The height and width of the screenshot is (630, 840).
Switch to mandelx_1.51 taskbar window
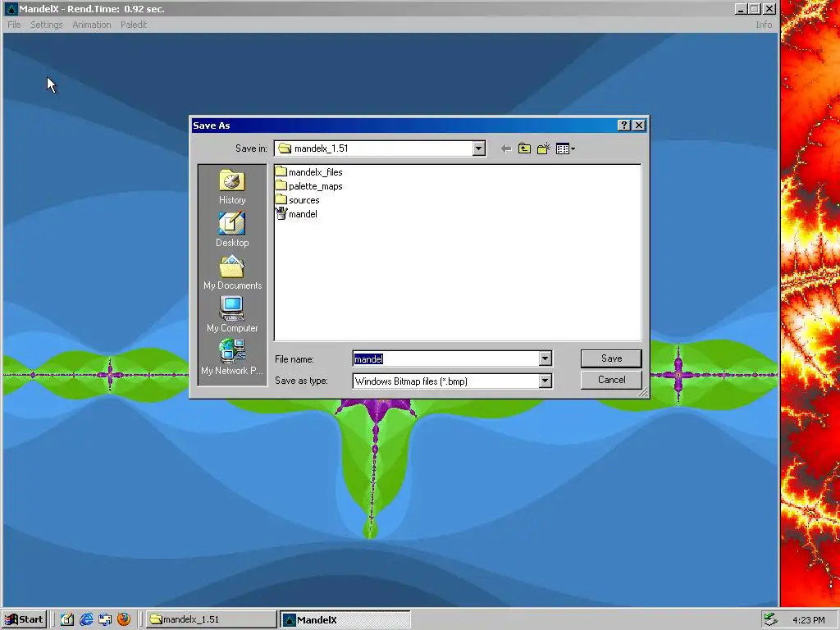point(212,619)
